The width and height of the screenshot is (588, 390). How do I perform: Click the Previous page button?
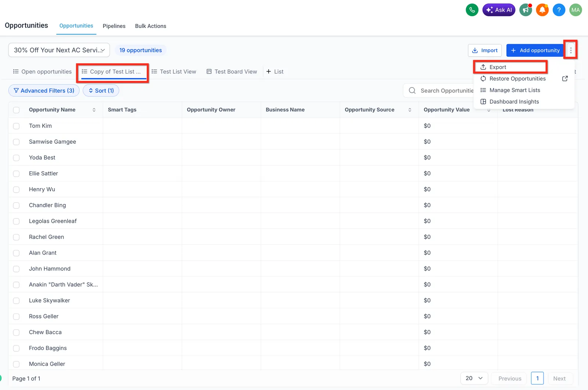[x=510, y=378]
